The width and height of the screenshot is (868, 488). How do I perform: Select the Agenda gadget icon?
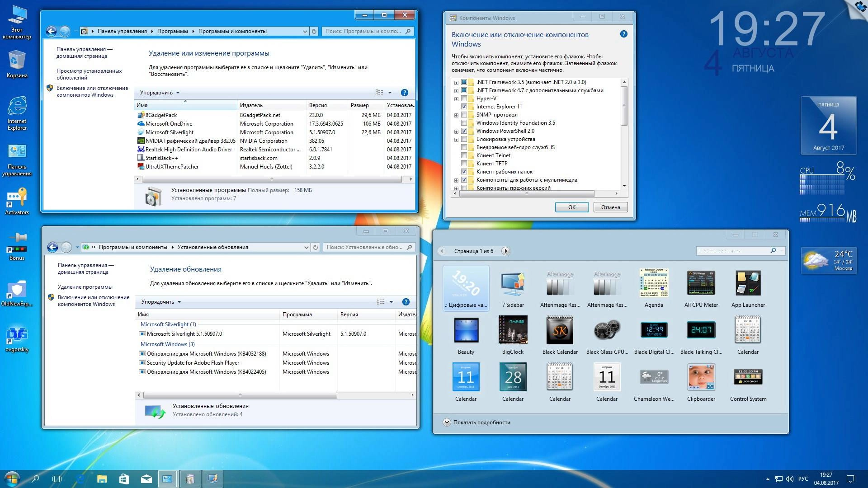(x=654, y=283)
